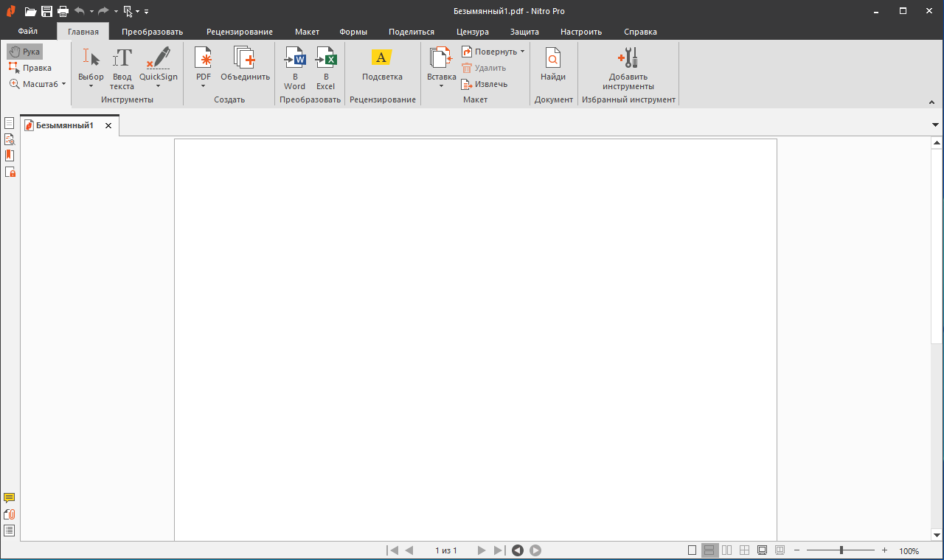This screenshot has width=944, height=560.
Task: Activate the "Правка" edit tool
Action: click(30, 67)
